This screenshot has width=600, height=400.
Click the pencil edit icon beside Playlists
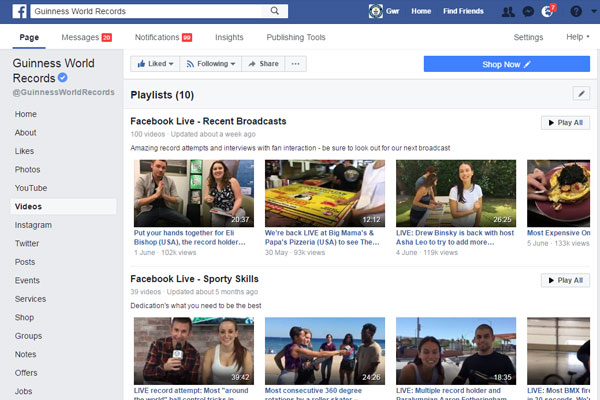(x=582, y=94)
